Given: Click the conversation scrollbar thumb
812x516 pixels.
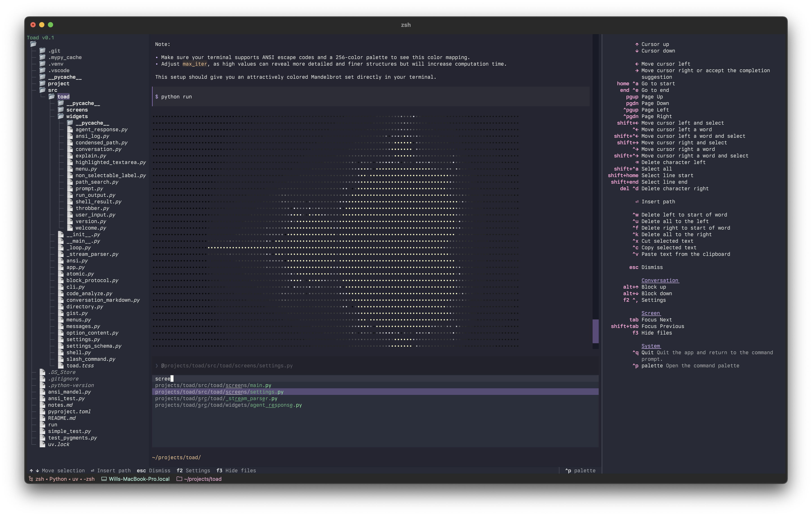Looking at the screenshot, I should point(595,331).
